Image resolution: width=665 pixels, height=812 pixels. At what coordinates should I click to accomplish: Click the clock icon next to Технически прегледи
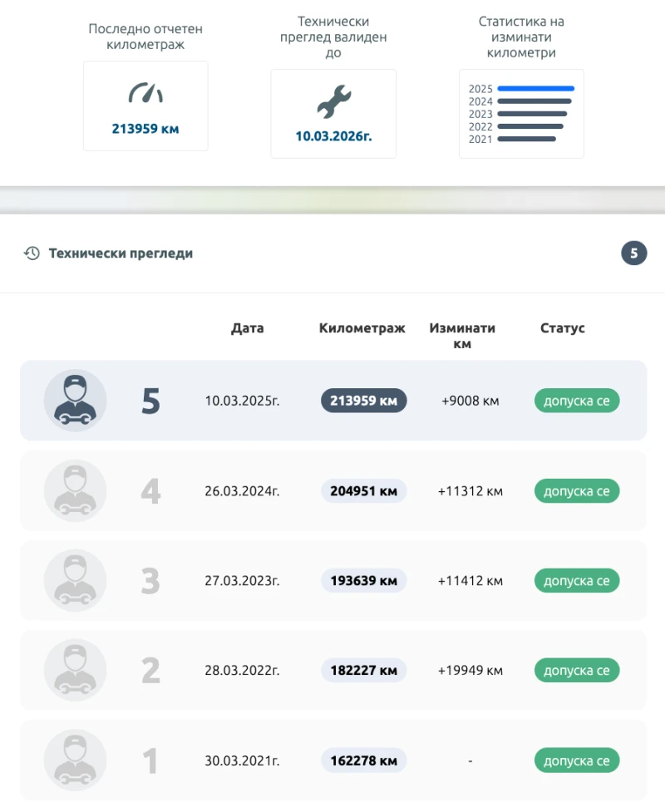(32, 253)
